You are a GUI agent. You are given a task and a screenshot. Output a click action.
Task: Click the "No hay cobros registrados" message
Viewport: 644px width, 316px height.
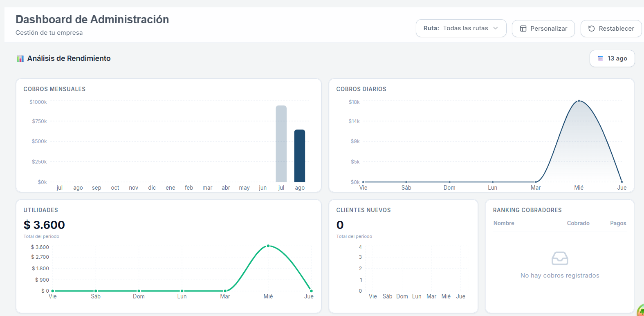(x=560, y=276)
